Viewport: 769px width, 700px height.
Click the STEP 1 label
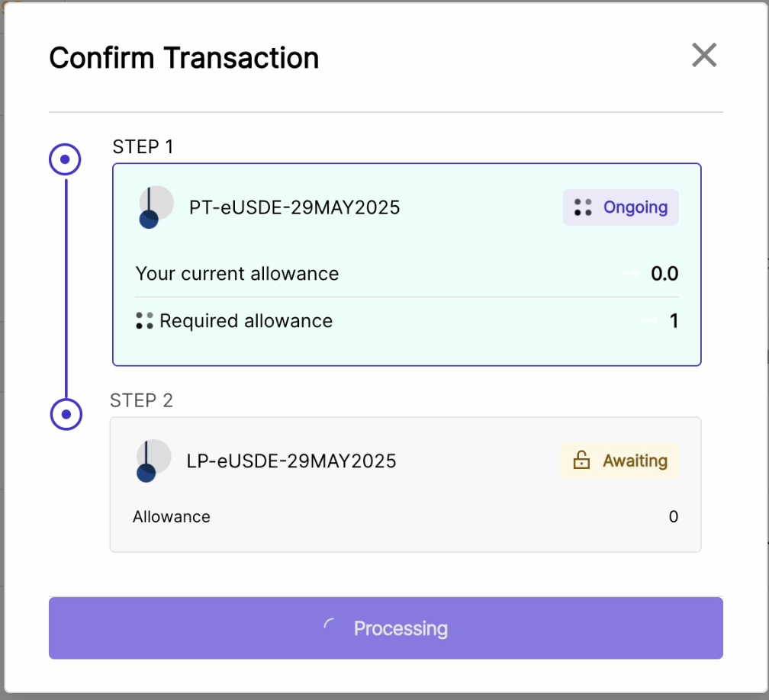point(143,146)
